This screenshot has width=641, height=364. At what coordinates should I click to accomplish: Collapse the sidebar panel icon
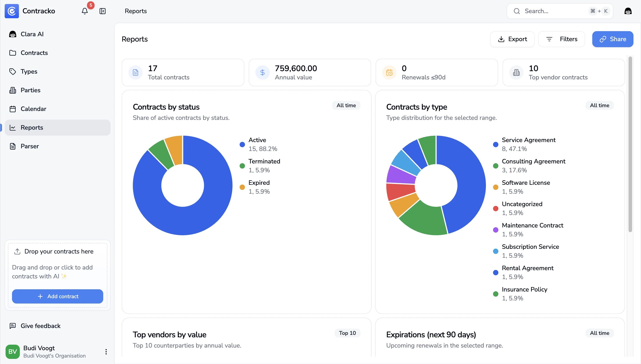[x=103, y=11]
